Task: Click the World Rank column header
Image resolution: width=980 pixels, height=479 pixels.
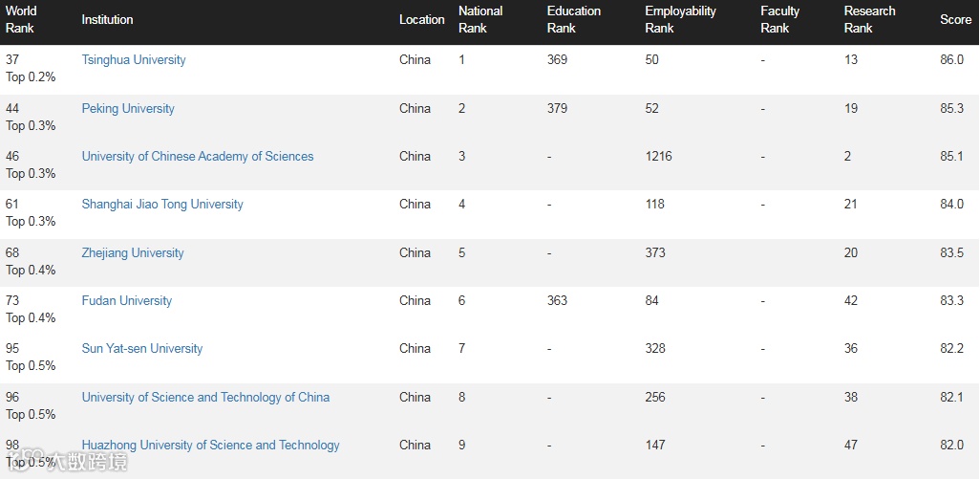Action: click(x=21, y=20)
